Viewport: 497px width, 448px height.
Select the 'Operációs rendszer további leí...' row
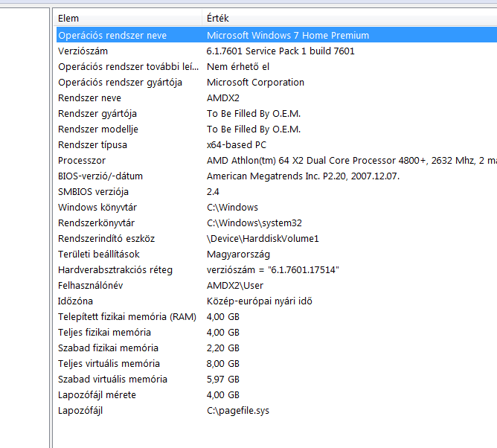click(x=277, y=66)
